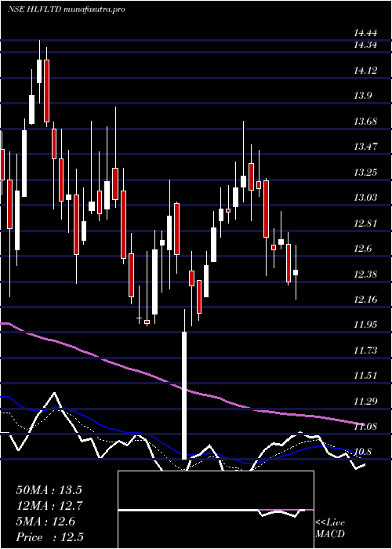Click the 13.03 price axis label
The height and width of the screenshot is (549, 392).
pyautogui.click(x=365, y=198)
